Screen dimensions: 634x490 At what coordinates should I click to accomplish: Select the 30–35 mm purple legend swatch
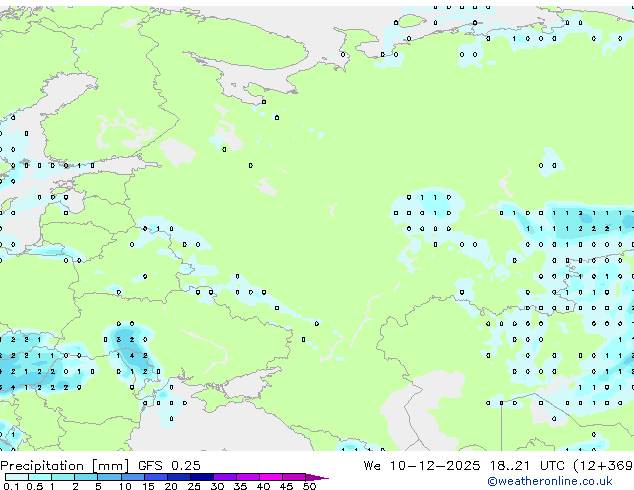pos(224,477)
